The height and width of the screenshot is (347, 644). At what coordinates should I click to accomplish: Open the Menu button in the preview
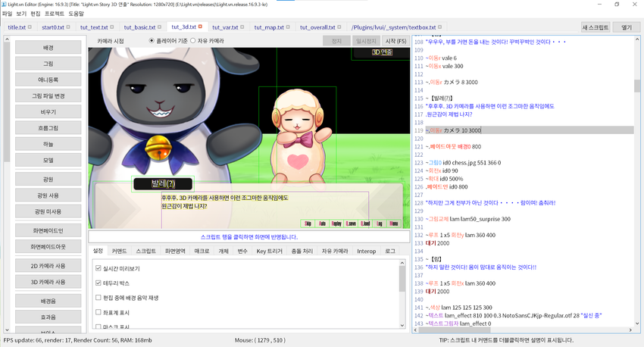[x=393, y=224]
